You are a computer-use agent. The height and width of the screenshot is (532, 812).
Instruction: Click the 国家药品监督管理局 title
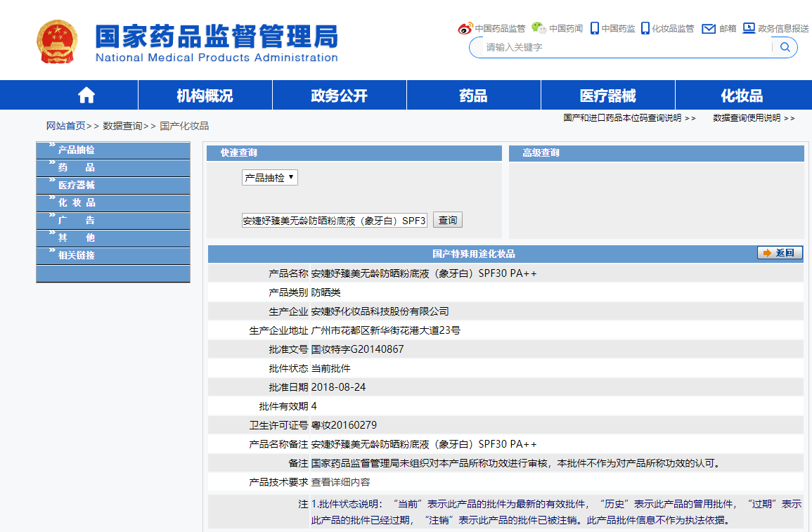pos(217,37)
